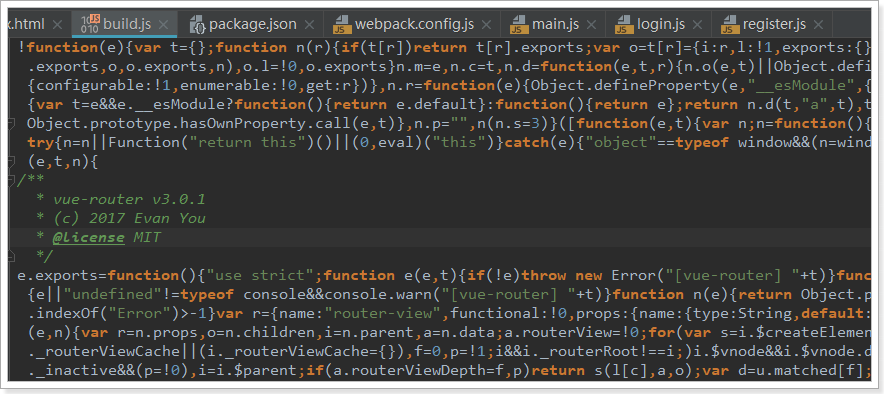Toggle fold marker beside (e,t,n){ line
The width and height of the screenshot is (884, 394).
tap(12, 162)
